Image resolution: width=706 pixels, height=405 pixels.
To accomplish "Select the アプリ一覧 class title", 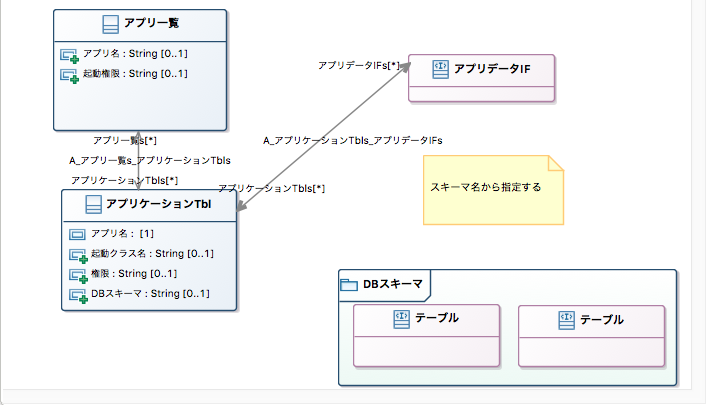I will click(x=151, y=23).
